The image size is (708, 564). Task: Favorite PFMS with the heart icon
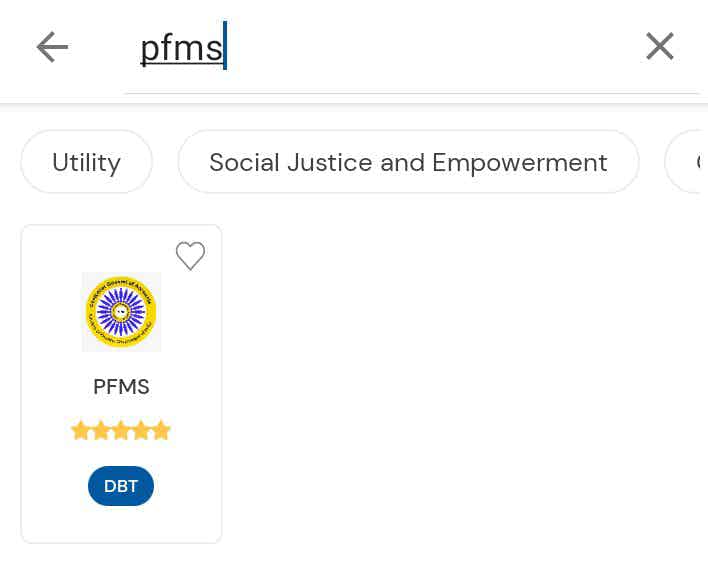pyautogui.click(x=190, y=256)
